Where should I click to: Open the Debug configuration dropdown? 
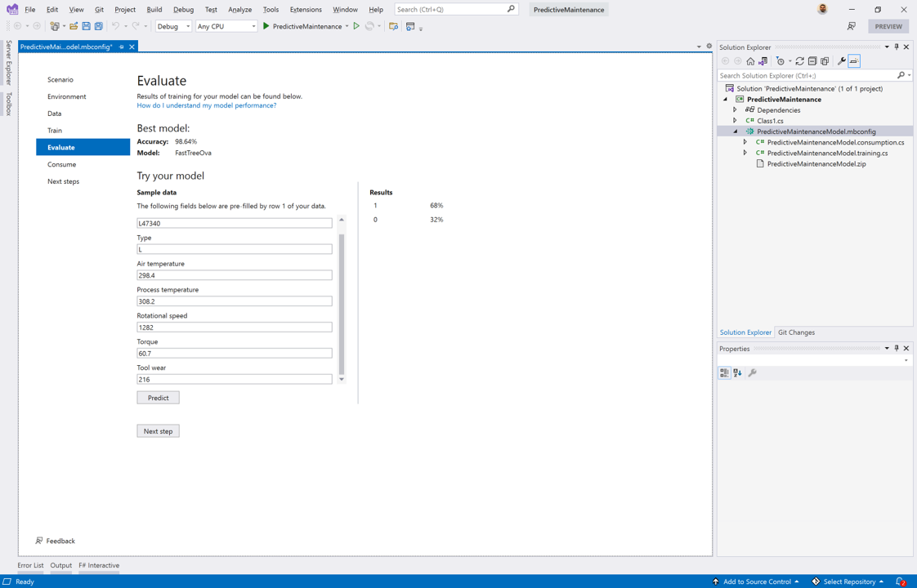(x=174, y=26)
